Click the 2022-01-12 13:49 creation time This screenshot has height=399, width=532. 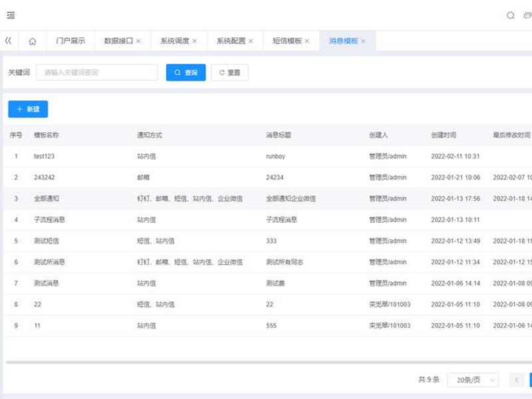click(456, 241)
